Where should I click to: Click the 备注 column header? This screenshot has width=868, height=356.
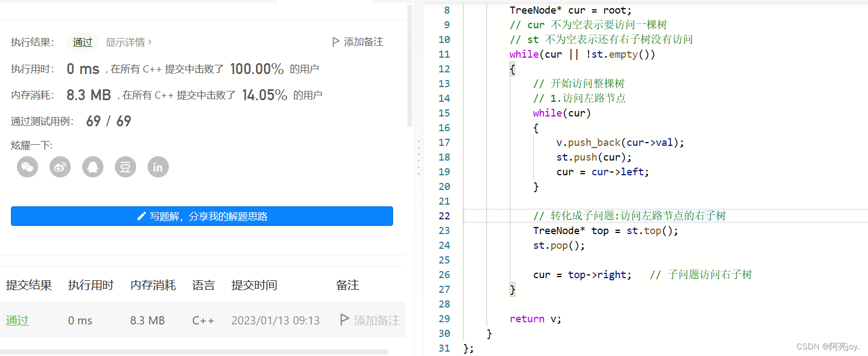(347, 285)
